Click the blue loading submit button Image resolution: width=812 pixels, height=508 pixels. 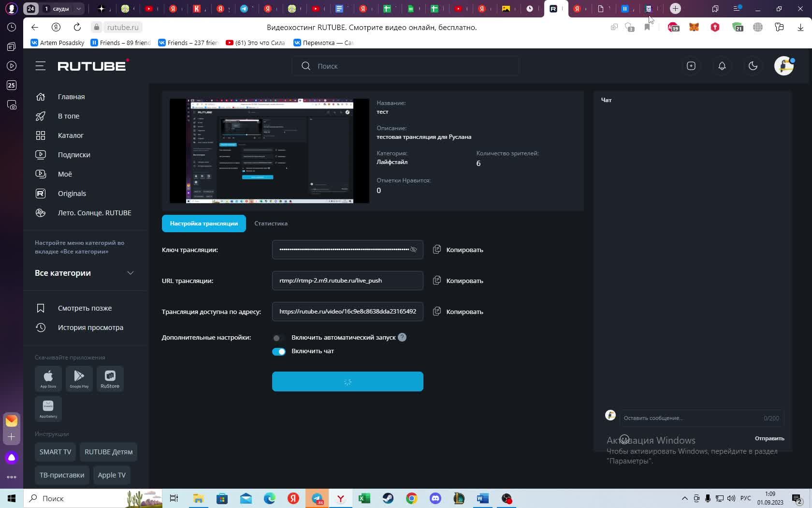coord(348,382)
